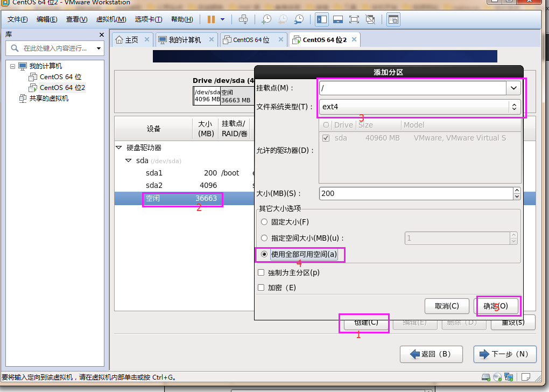Check the 強制为主分区(p) checkbox

pos(262,272)
